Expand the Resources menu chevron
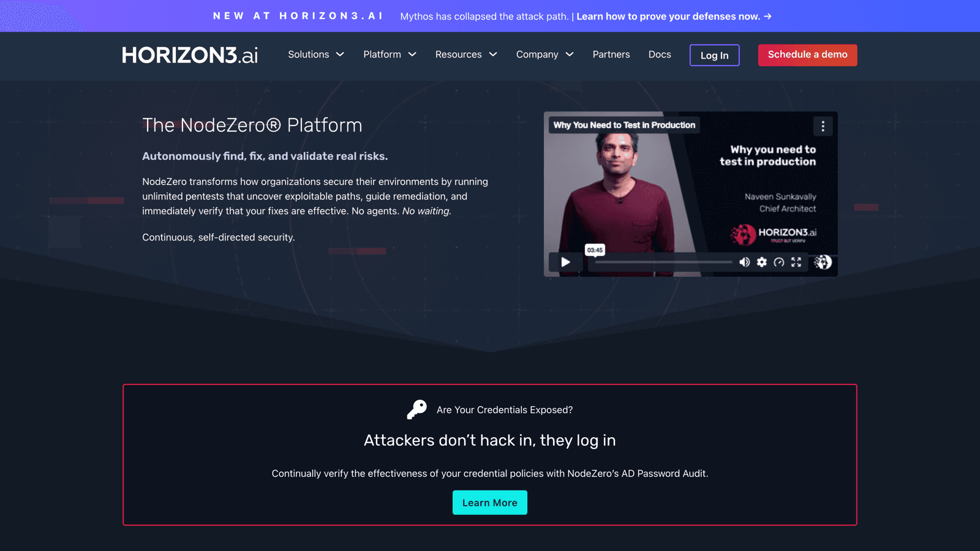Viewport: 980px width, 551px height. tap(493, 54)
